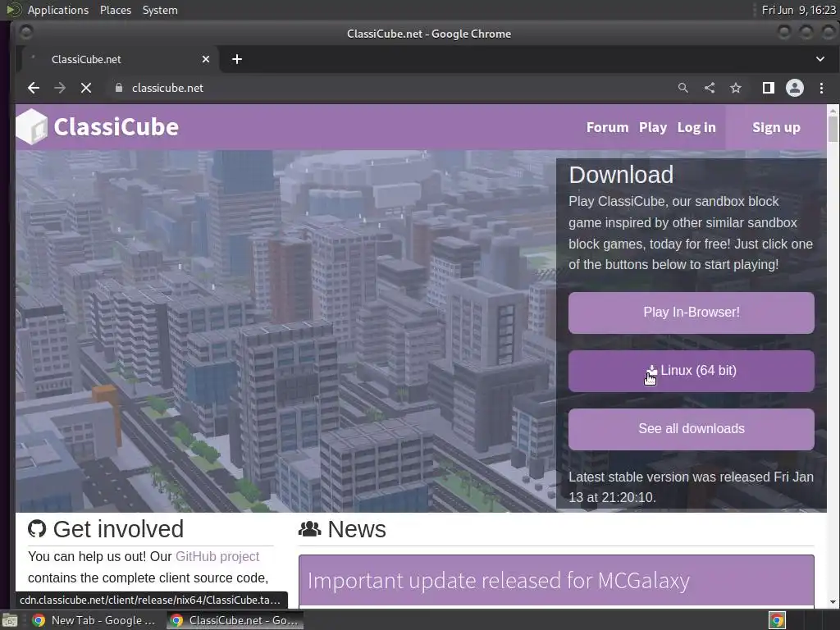
Task: Open Chrome's three-dot menu
Action: (821, 88)
